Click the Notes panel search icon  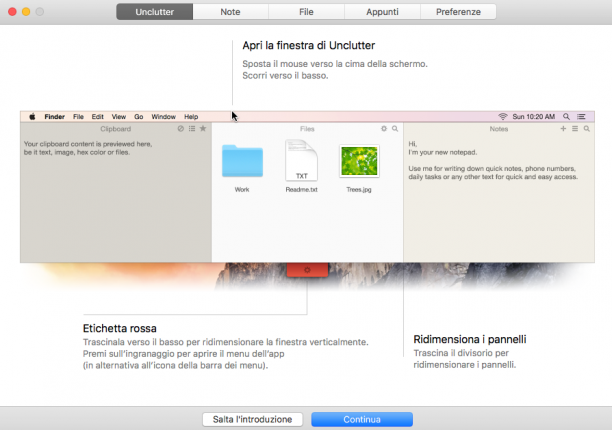587,128
